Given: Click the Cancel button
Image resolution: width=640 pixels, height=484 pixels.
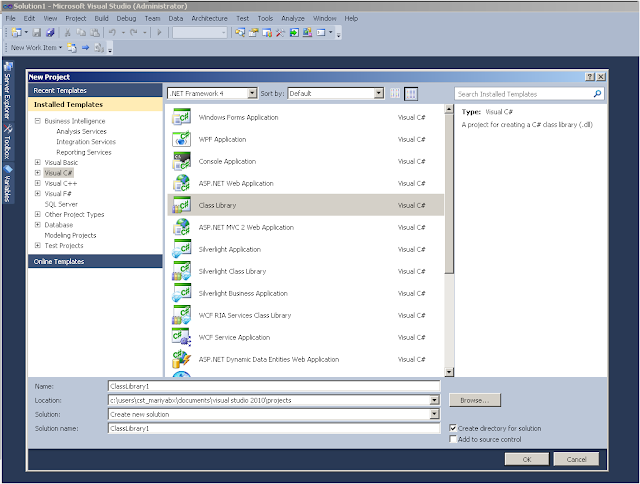Looking at the screenshot, I should [x=576, y=459].
